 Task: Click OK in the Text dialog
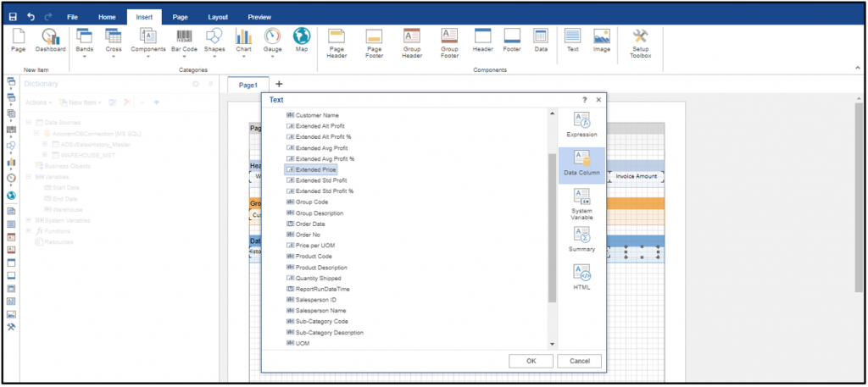coord(531,361)
